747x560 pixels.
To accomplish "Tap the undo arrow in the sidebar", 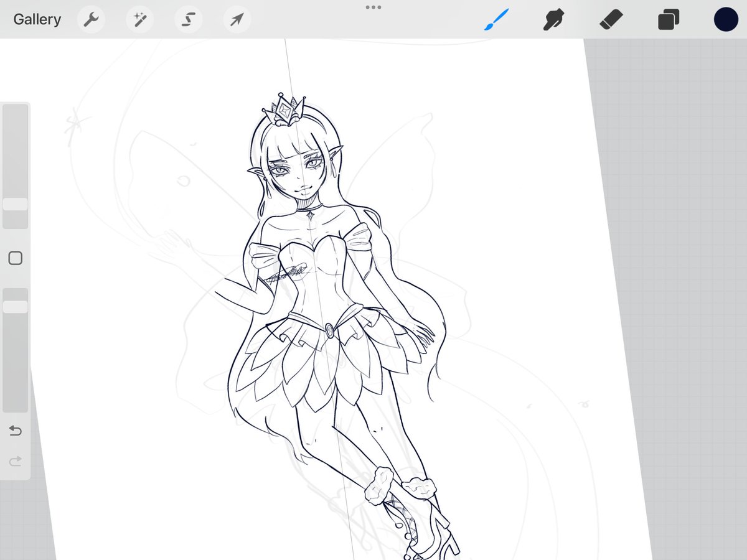I will point(15,431).
